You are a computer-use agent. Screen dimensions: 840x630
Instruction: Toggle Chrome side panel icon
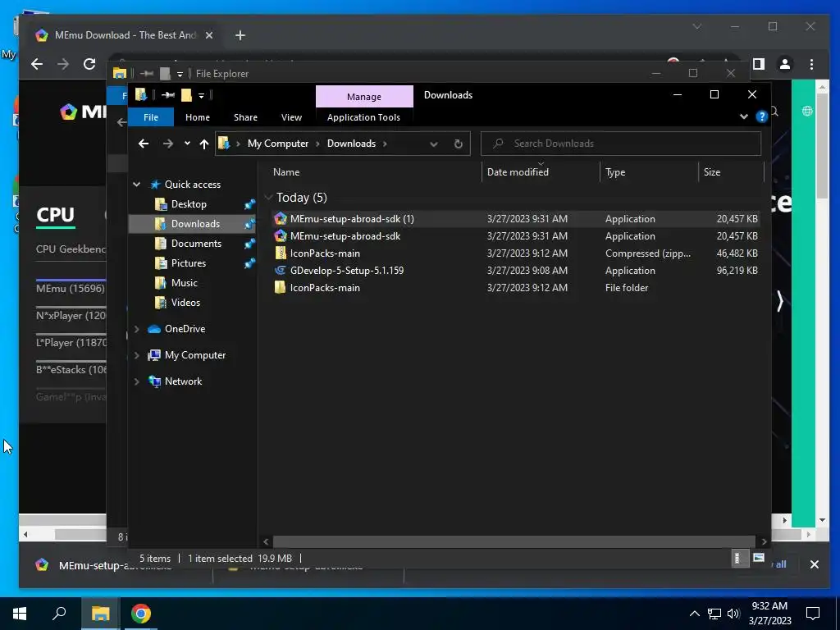(x=759, y=64)
